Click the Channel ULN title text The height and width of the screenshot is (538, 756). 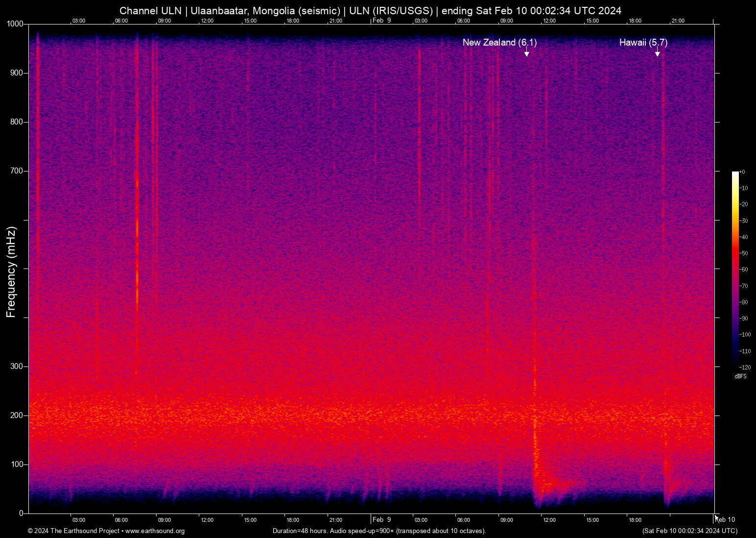click(x=152, y=10)
